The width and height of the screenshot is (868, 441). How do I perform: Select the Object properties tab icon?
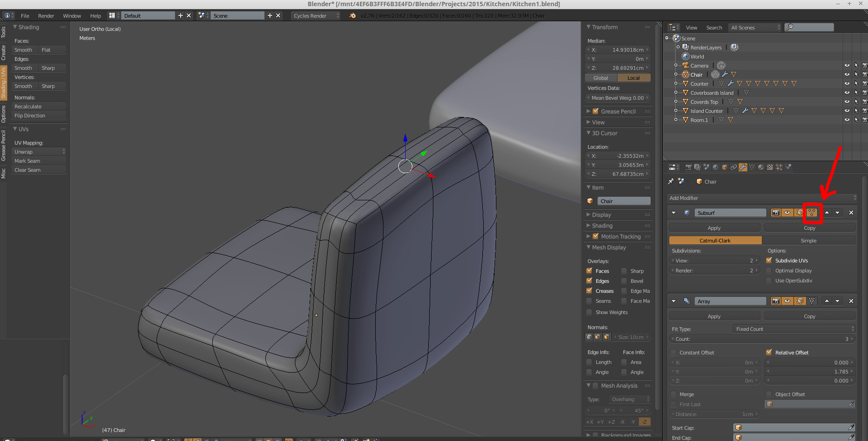tap(724, 167)
